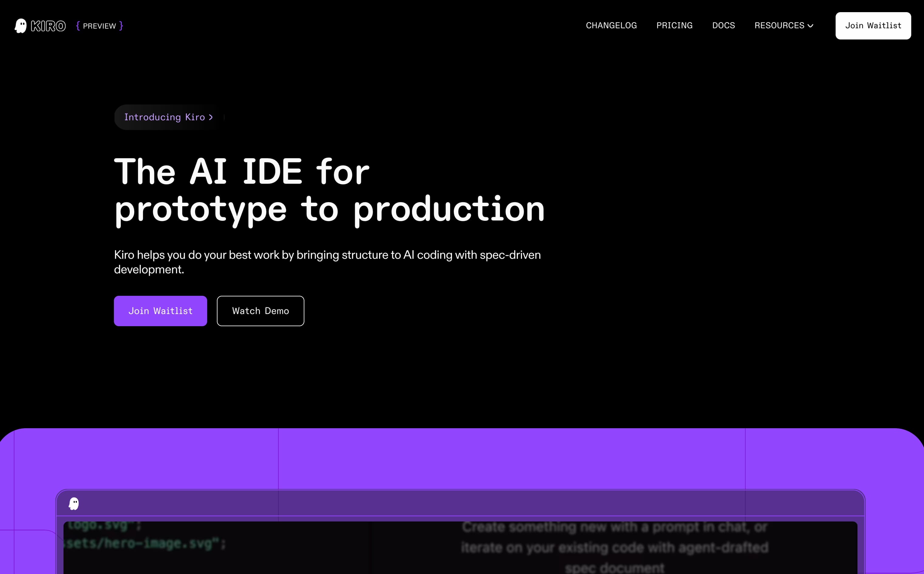Click the PREVIEW badge next to logo
This screenshot has width=924, height=574.
[x=99, y=26]
